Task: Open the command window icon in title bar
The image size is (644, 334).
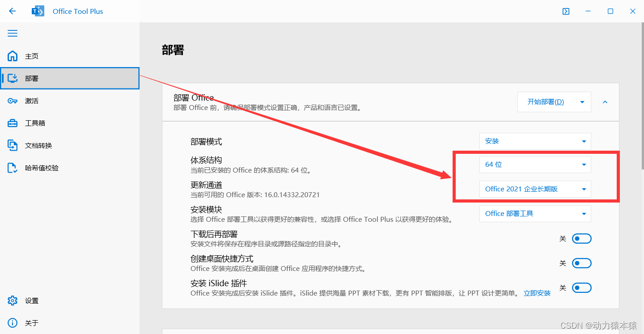Action: [x=566, y=11]
